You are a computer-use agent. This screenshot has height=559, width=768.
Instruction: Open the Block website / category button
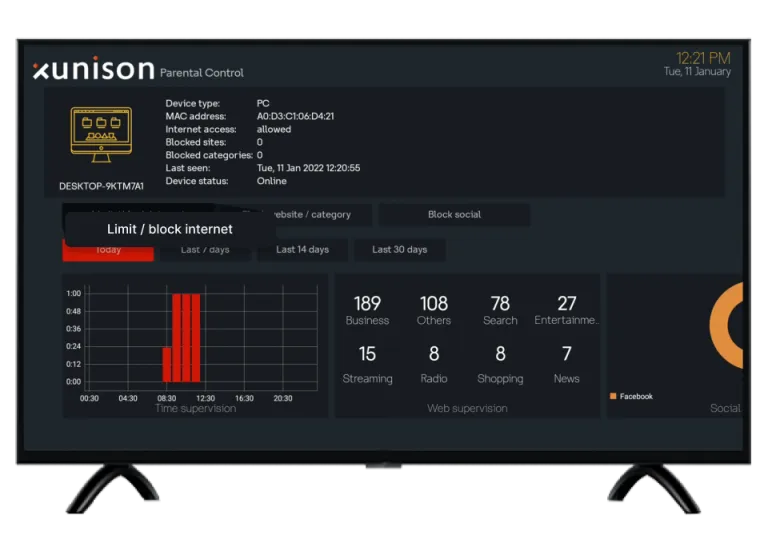[x=313, y=215]
